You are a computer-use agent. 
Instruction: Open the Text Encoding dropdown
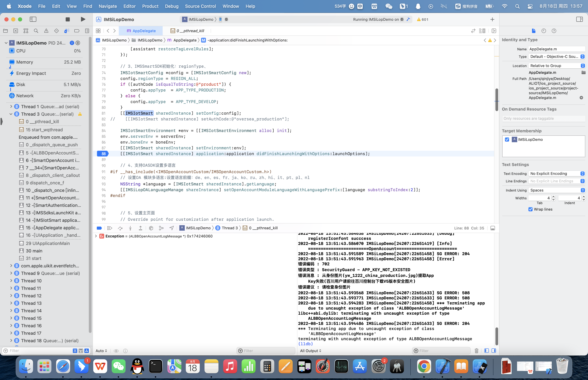557,174
